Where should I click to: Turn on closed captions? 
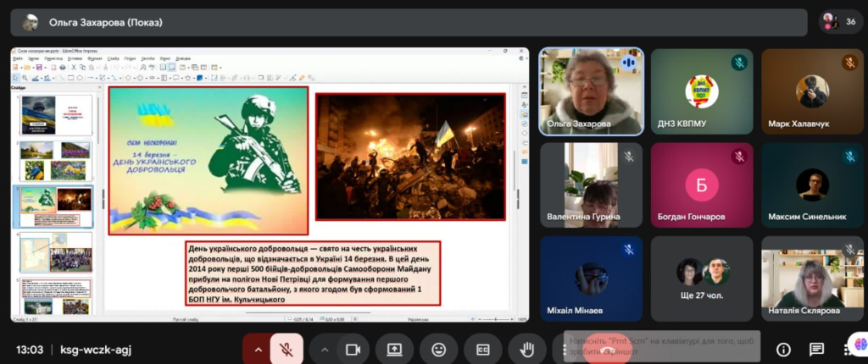(x=482, y=349)
